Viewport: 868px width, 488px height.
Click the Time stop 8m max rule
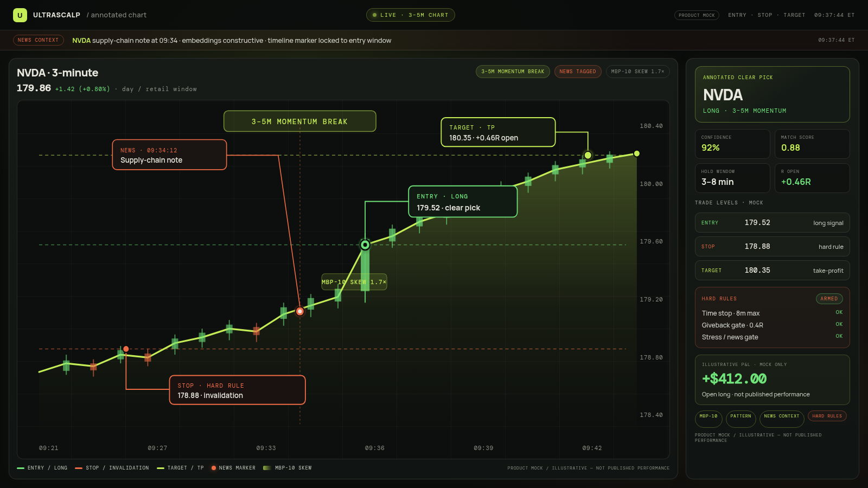coord(773,313)
